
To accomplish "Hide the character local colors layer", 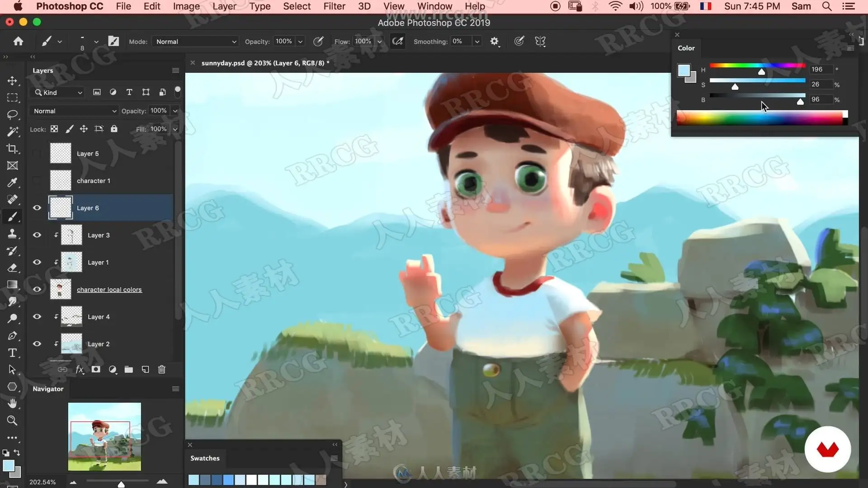I will coord(37,290).
